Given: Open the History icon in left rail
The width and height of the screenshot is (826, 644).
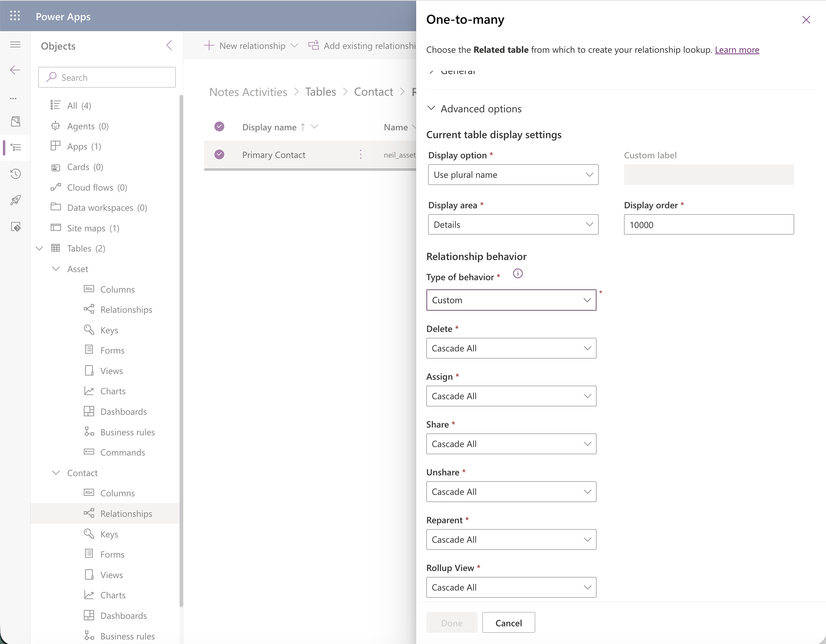Looking at the screenshot, I should (x=16, y=174).
